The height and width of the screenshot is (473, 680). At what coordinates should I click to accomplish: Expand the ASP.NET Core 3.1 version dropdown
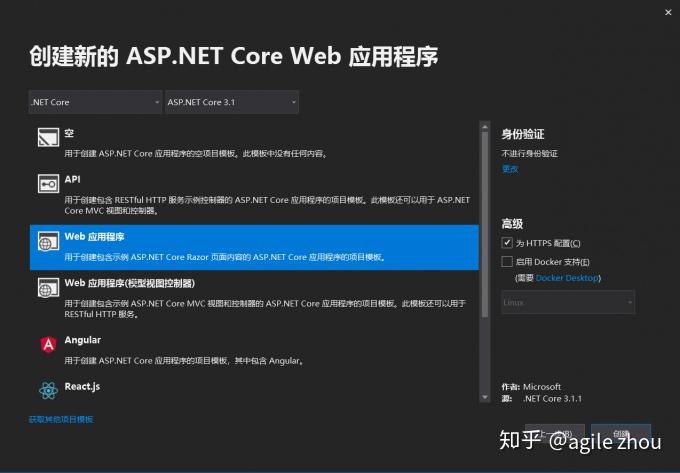[x=232, y=102]
